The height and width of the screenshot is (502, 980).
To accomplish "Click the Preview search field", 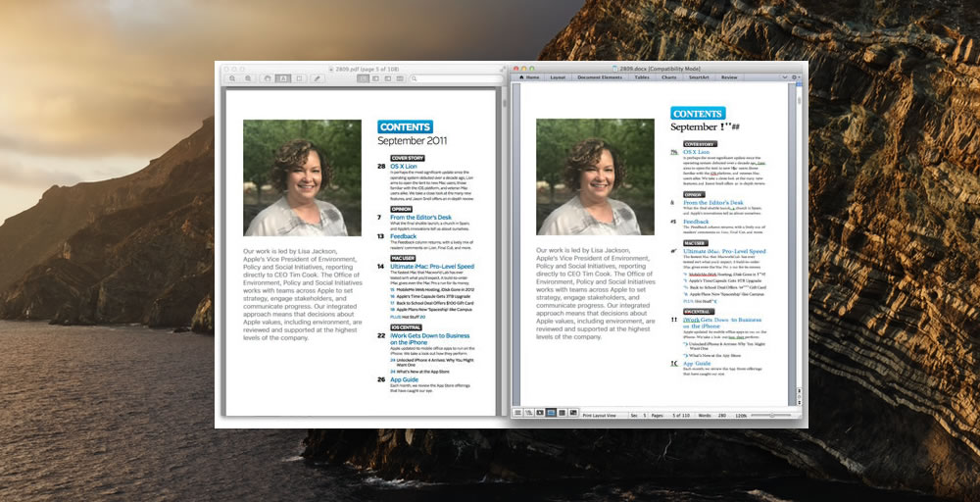I will [457, 78].
